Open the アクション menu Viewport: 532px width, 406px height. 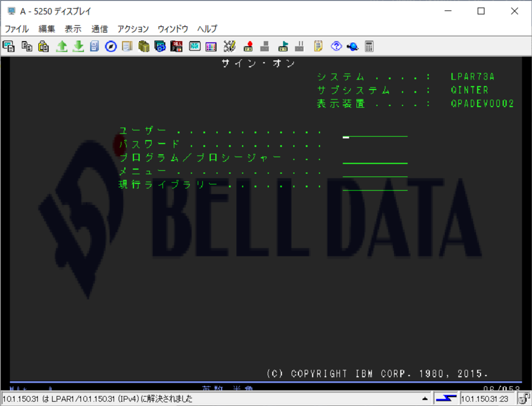pyautogui.click(x=133, y=29)
